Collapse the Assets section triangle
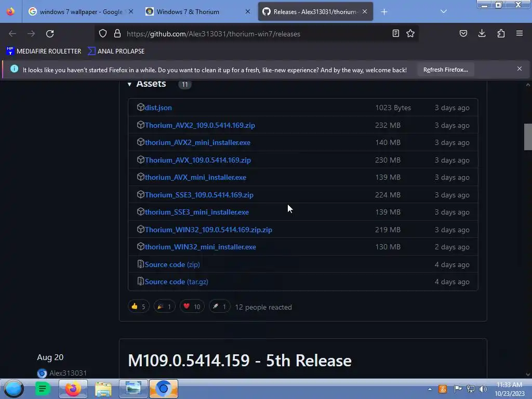This screenshot has height=399, width=532. click(129, 84)
